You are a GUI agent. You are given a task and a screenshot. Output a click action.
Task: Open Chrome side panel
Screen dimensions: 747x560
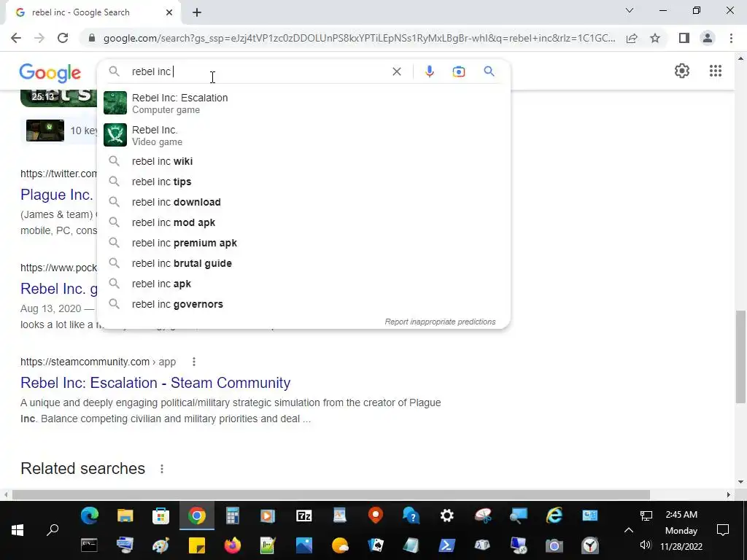pos(684,38)
